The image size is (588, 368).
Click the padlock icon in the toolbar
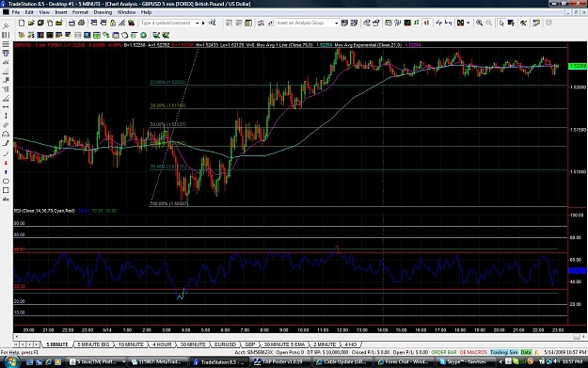113,24
